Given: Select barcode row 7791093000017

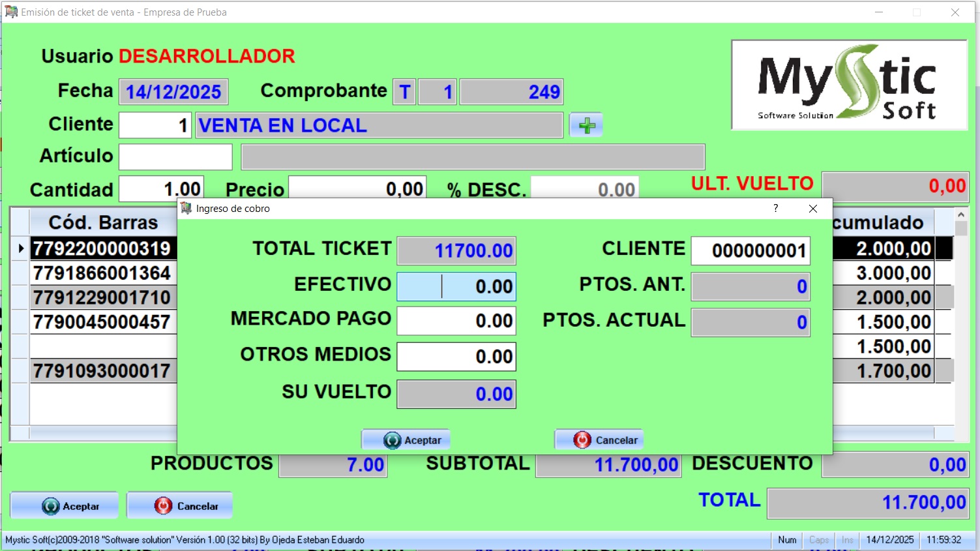Looking at the screenshot, I should click(102, 371).
